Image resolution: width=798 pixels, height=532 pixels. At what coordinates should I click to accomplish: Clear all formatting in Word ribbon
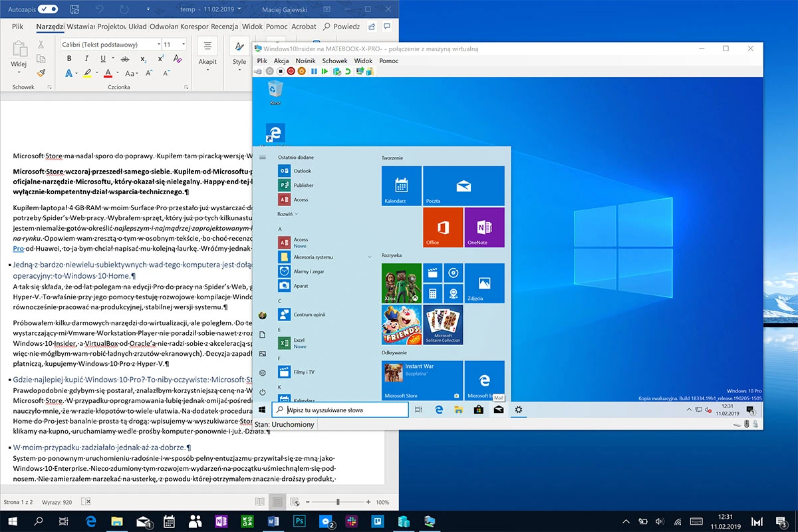tap(176, 59)
